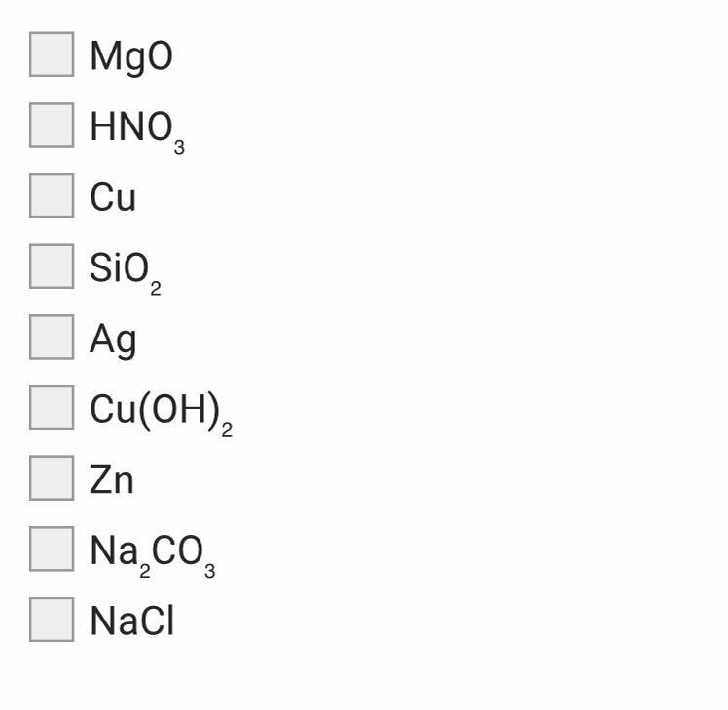Choose the copper hydroxide answer box
This screenshot has width=728, height=710.
click(x=52, y=408)
